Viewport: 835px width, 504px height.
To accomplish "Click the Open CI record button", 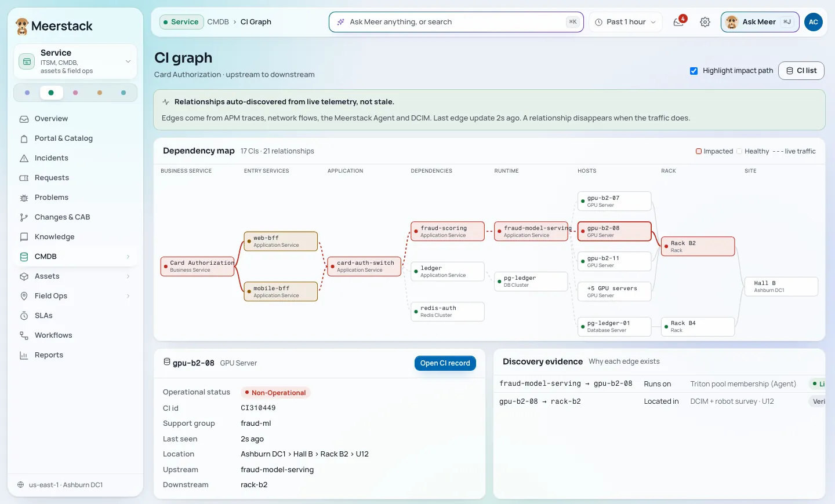I will [x=445, y=363].
